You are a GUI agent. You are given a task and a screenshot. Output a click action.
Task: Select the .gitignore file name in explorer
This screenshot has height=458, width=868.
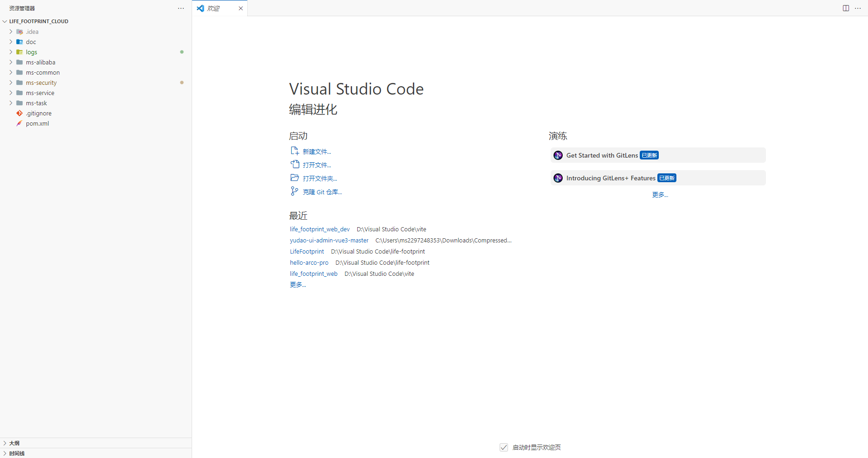[39, 113]
